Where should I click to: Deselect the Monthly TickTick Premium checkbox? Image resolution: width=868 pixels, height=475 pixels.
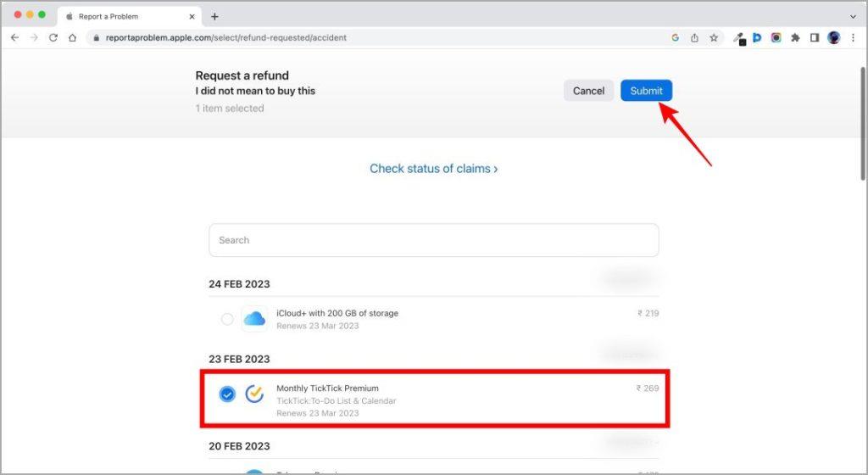(x=227, y=394)
